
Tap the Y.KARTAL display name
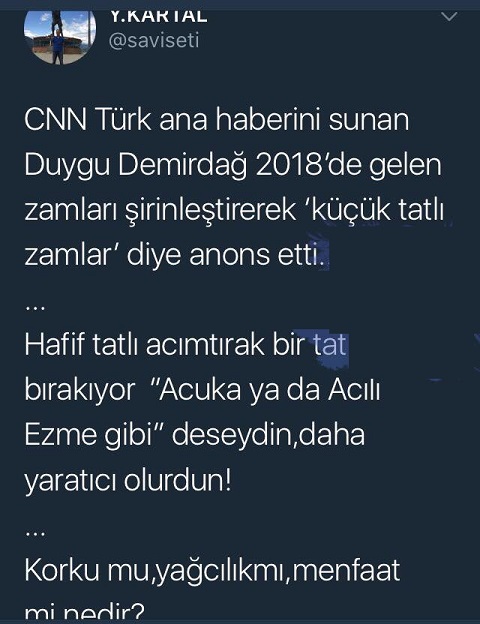(x=158, y=17)
